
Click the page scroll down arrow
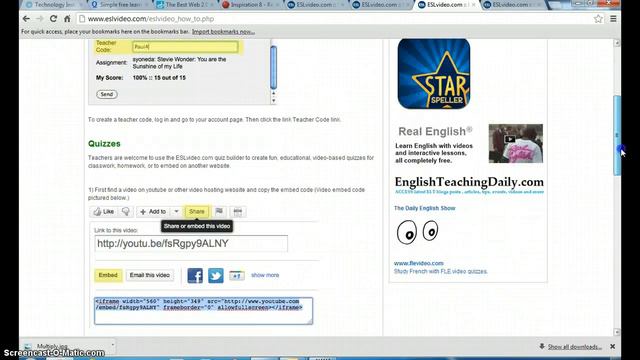coord(617,332)
